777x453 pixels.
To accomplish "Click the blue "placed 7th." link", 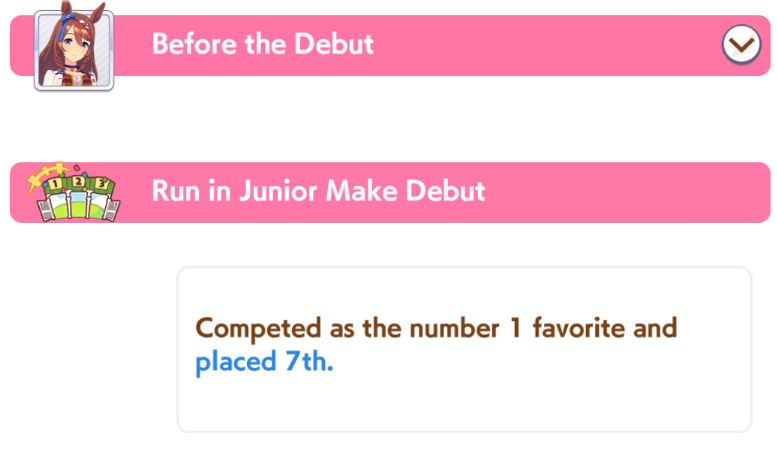I will coord(264,362).
